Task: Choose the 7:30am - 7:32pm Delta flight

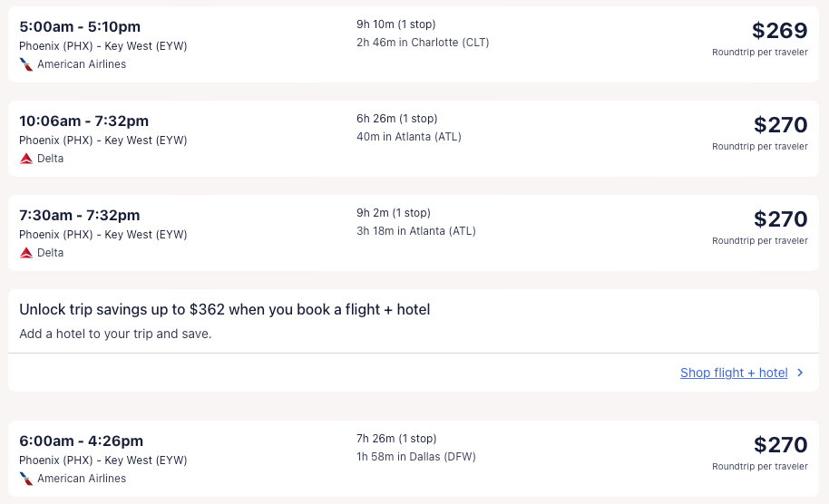Action: (80, 216)
